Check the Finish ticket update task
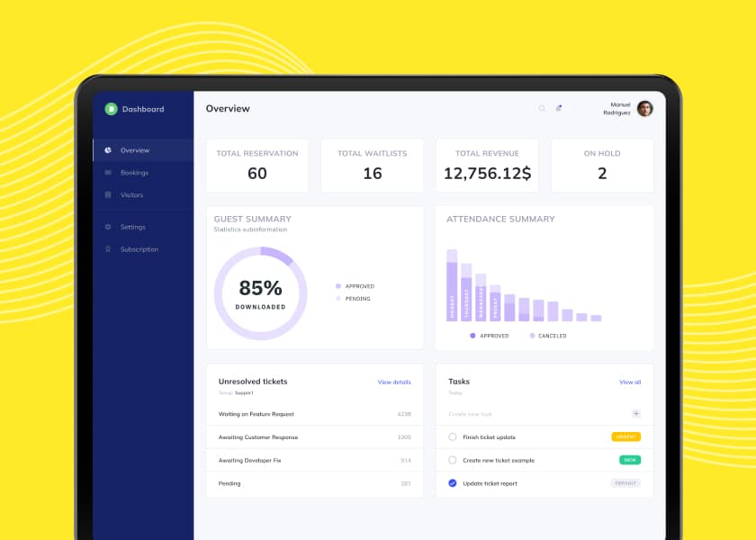The image size is (756, 540). [x=453, y=437]
